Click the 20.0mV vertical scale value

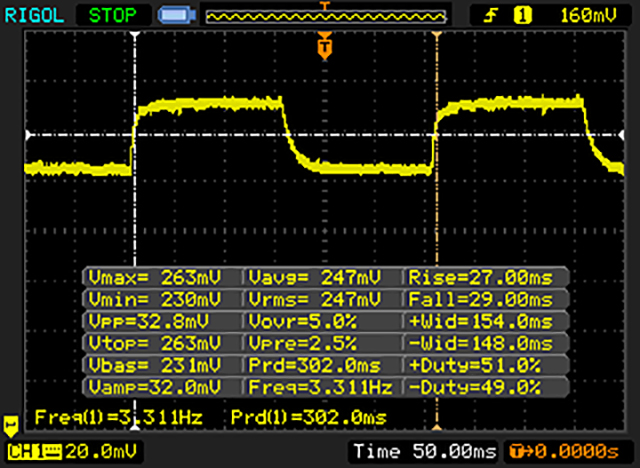click(x=101, y=452)
